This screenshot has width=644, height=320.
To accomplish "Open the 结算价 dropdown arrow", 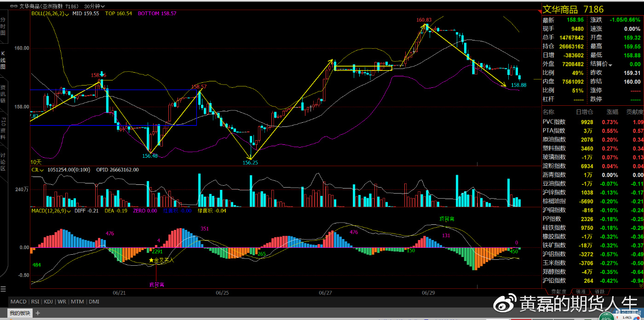I will point(610,64).
